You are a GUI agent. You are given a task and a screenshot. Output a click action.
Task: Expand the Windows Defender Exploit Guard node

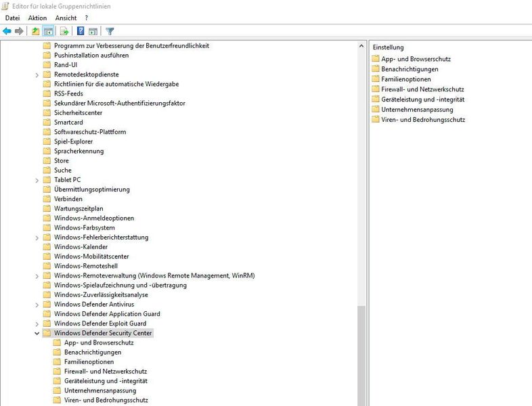[37, 324]
